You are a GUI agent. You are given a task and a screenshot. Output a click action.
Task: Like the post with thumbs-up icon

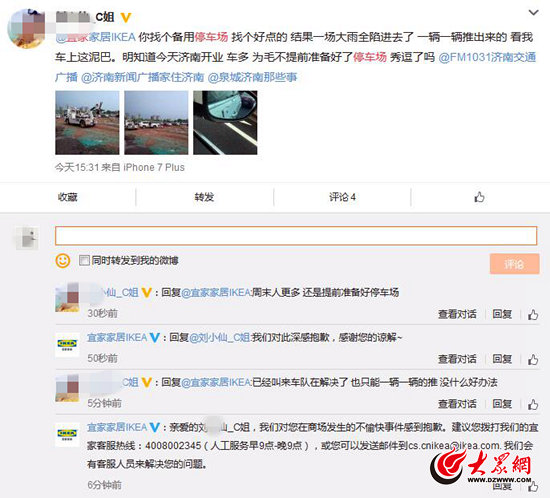[x=479, y=197]
